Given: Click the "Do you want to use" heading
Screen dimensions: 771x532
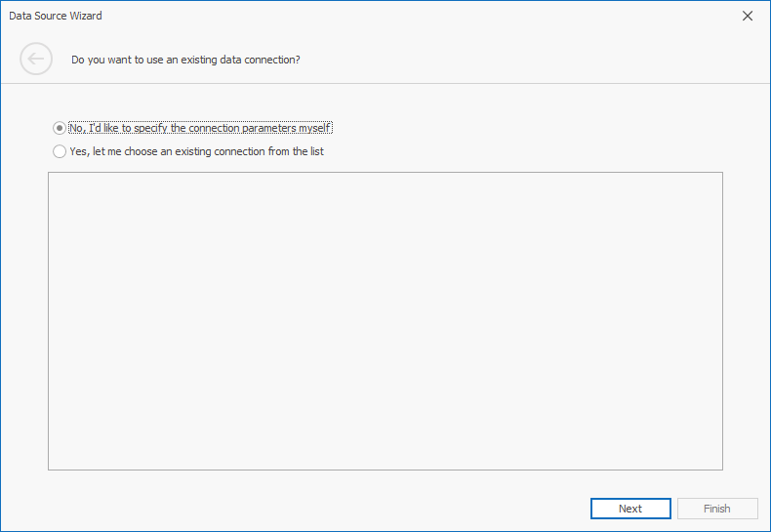Looking at the screenshot, I should (x=185, y=60).
